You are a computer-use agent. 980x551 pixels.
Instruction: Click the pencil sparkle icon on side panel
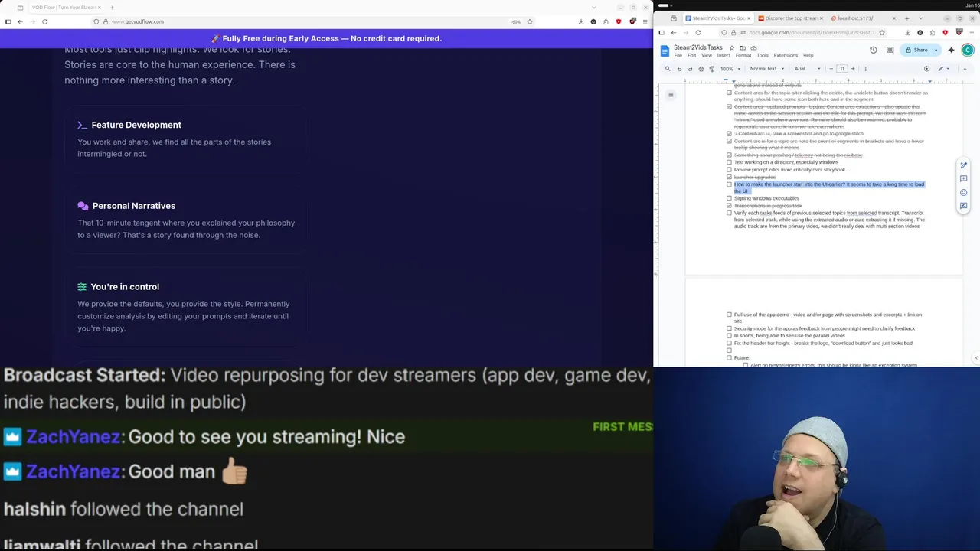[x=964, y=165]
